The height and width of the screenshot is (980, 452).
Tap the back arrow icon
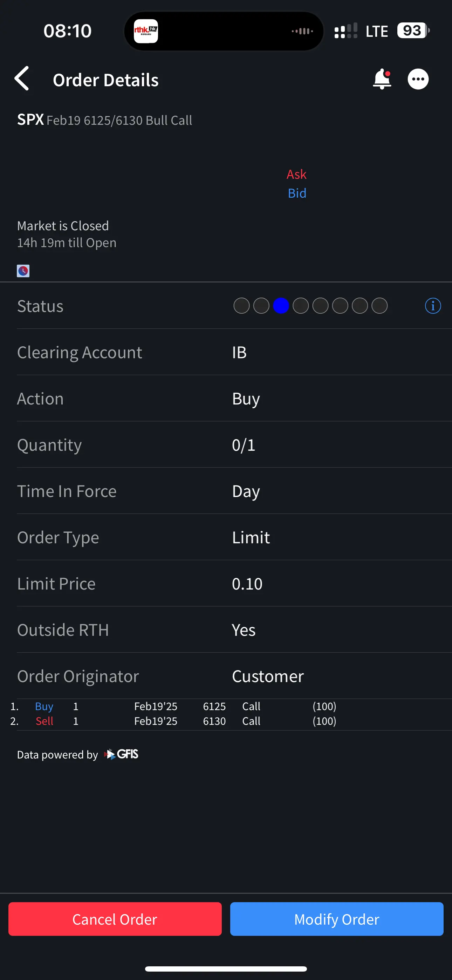tap(22, 79)
